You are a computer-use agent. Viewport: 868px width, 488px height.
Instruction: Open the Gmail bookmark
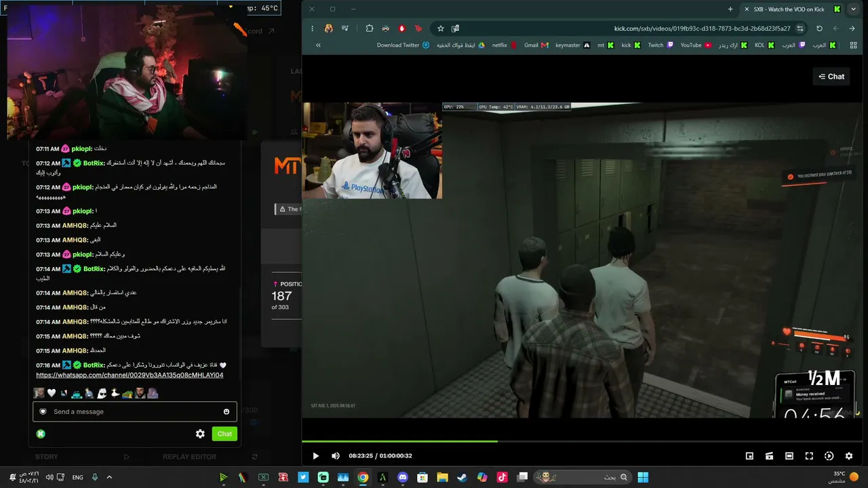[536, 45]
